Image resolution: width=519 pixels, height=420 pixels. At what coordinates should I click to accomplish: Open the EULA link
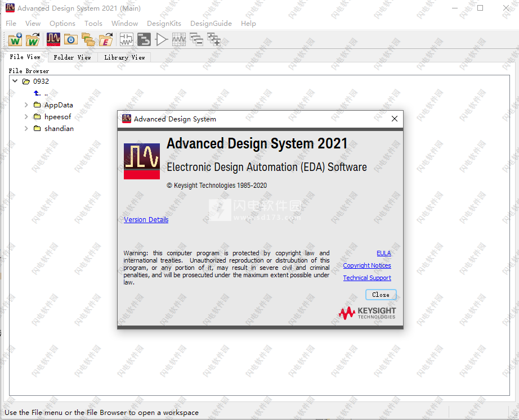384,253
